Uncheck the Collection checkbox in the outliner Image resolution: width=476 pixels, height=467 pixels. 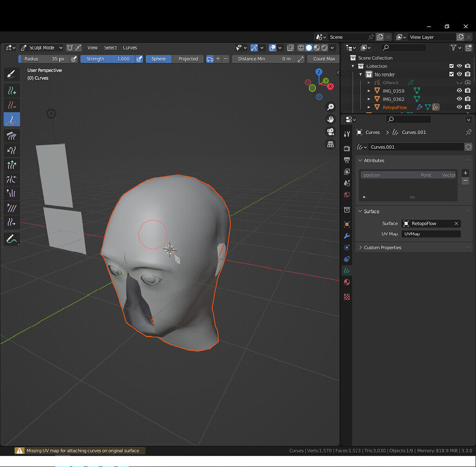pyautogui.click(x=451, y=66)
